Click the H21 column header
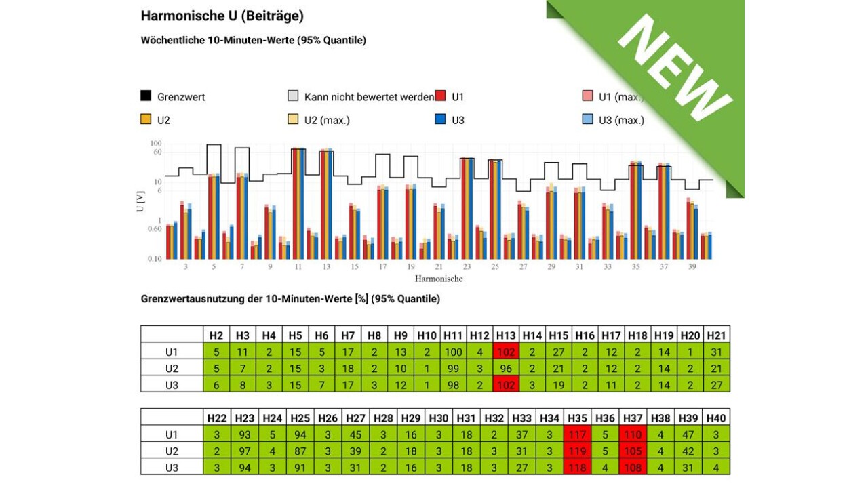The image size is (868, 488). [717, 335]
